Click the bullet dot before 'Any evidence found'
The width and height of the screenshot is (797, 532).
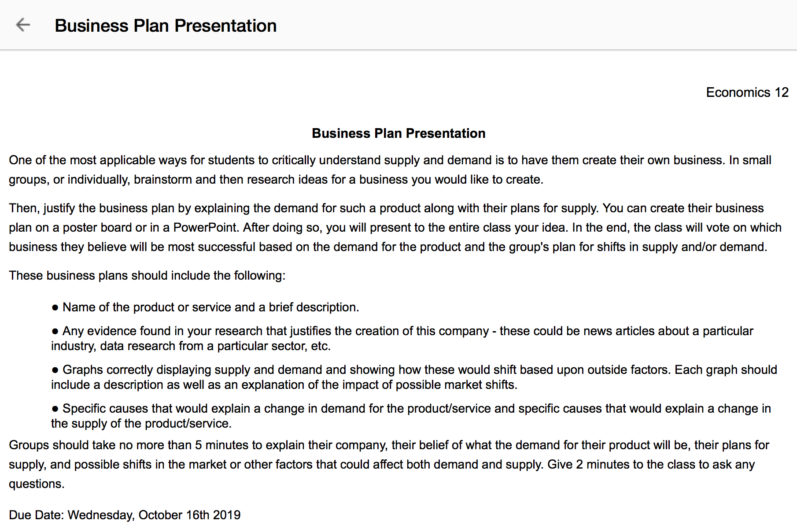click(55, 331)
